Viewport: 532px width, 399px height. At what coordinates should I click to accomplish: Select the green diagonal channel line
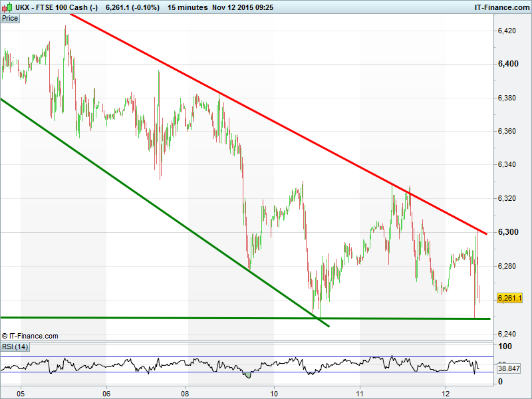[x=164, y=213]
